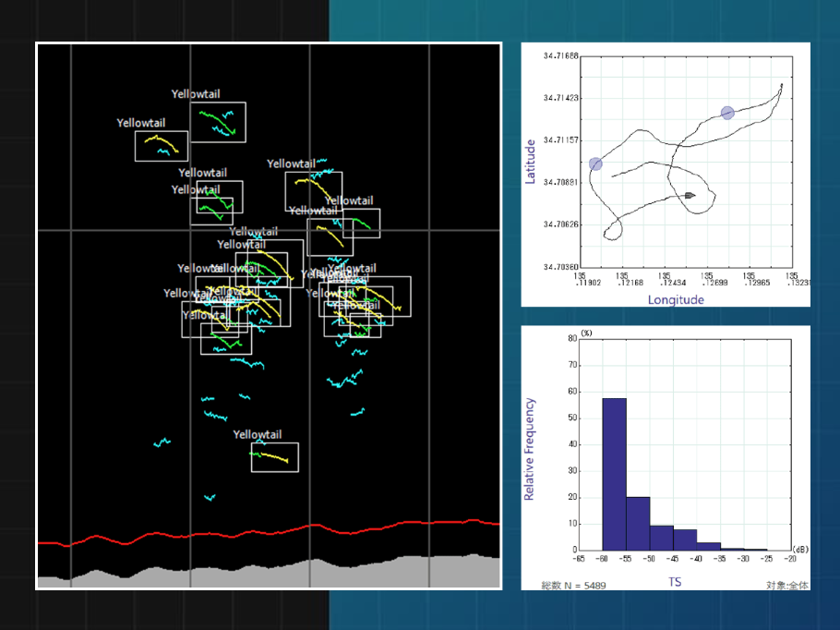
Task: Click the topmost Yellowtail detection box
Action: pyautogui.click(x=218, y=122)
